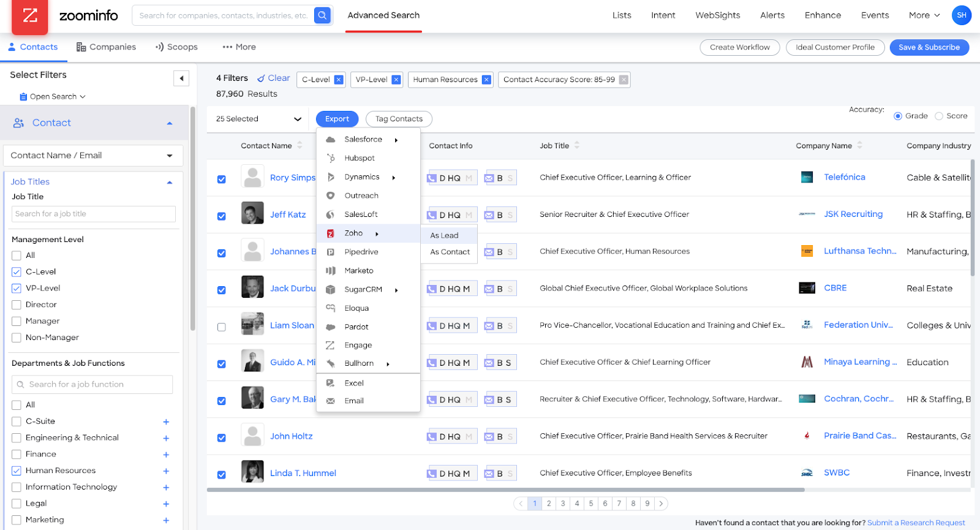Open Intent in the top navigation

(x=663, y=15)
